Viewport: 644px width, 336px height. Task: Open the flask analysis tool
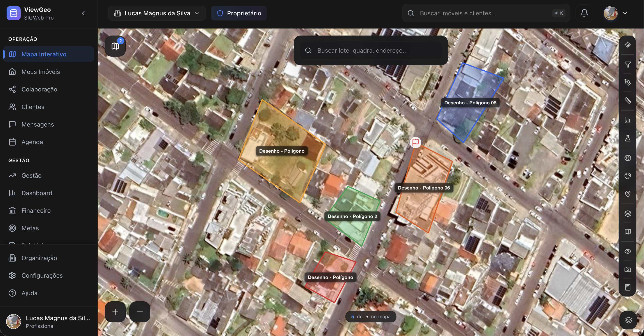click(628, 138)
